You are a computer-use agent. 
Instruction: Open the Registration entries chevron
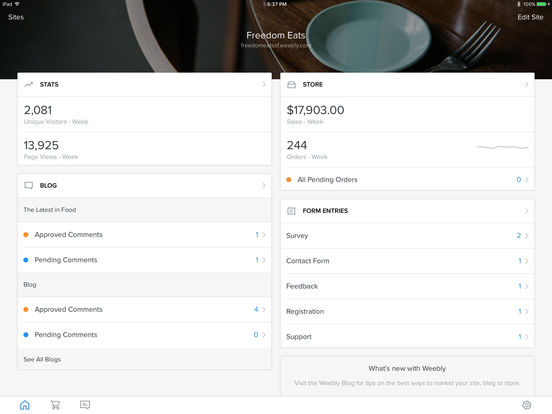(527, 312)
